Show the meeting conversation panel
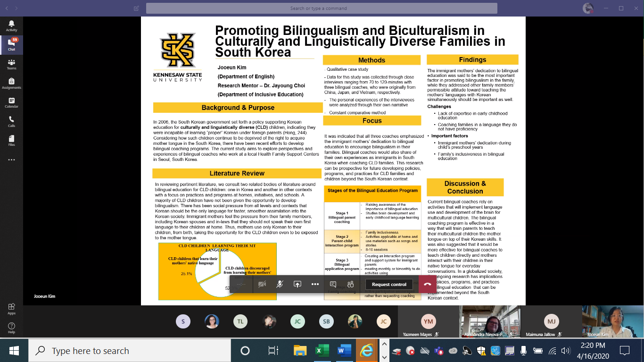The image size is (644, 362). 333,284
